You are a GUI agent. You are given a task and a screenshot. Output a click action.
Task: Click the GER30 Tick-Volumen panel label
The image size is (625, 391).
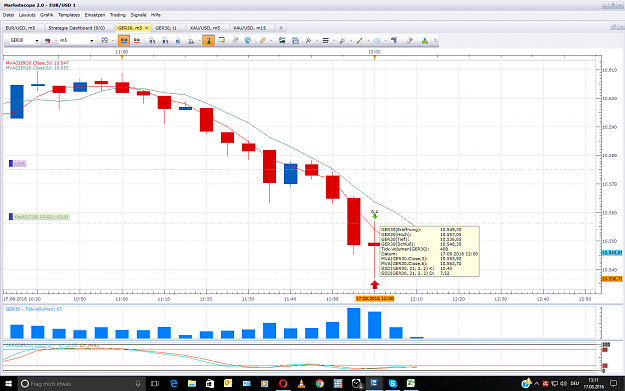34,309
